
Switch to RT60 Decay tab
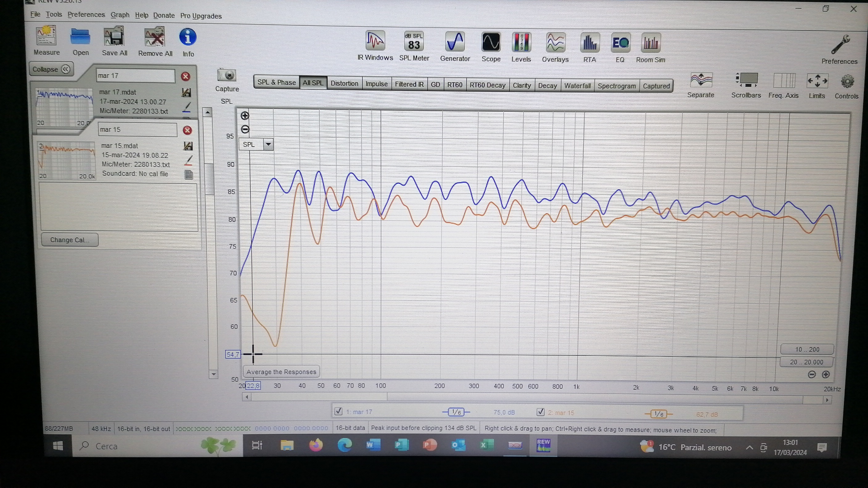pyautogui.click(x=487, y=85)
